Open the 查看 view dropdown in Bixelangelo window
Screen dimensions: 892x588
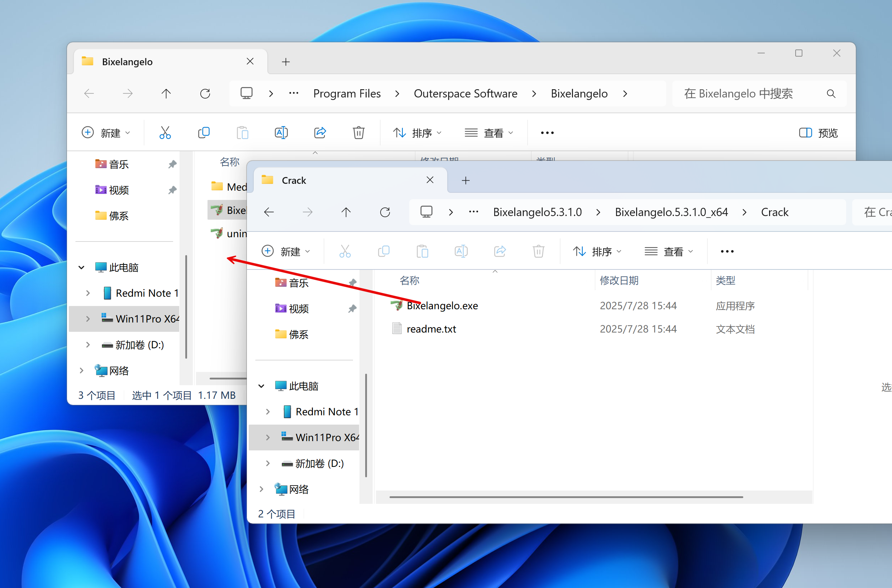[x=489, y=133]
